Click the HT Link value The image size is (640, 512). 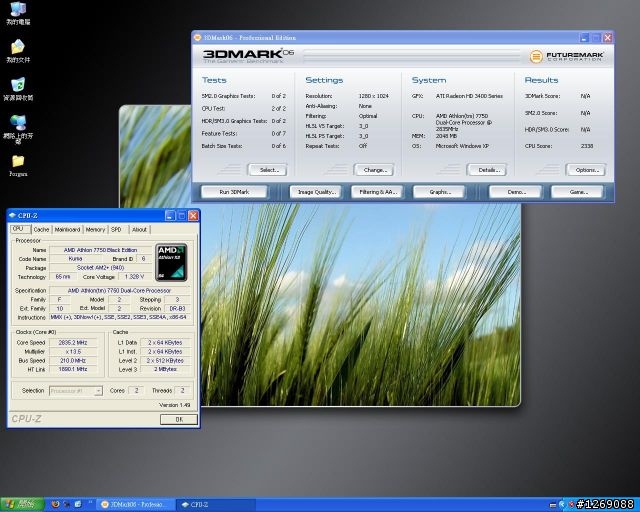73,370
